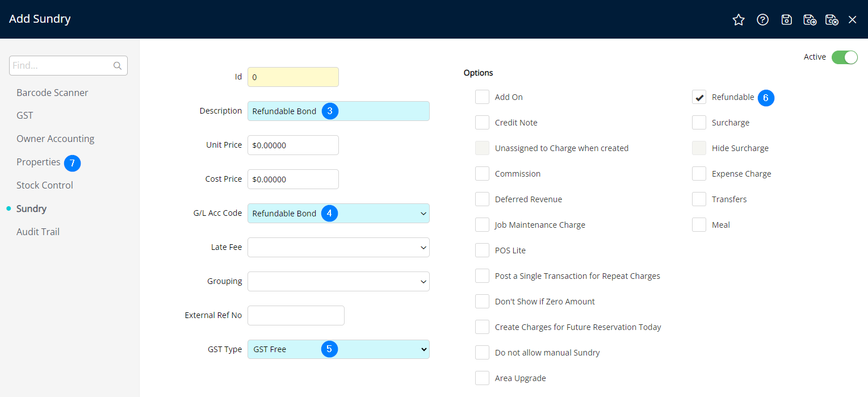
Task: Open the Audit Trail section
Action: point(38,232)
